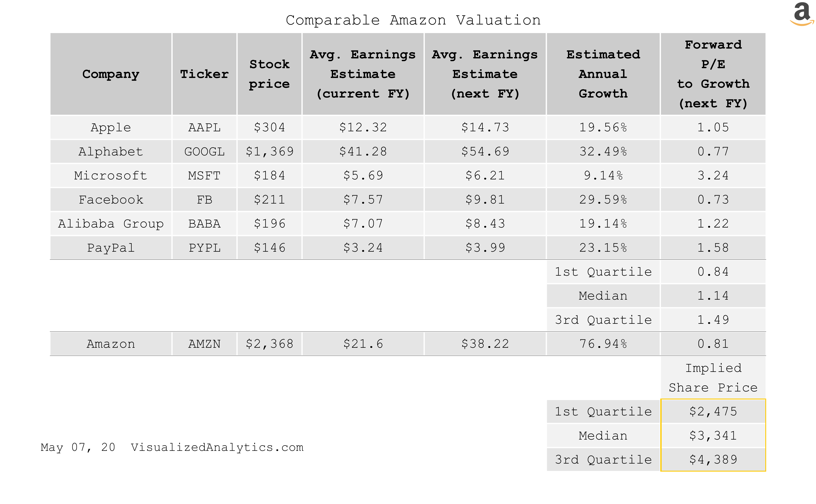816x504 pixels.
Task: Click Amazon's $2,368 stock price cell
Action: [x=269, y=344]
